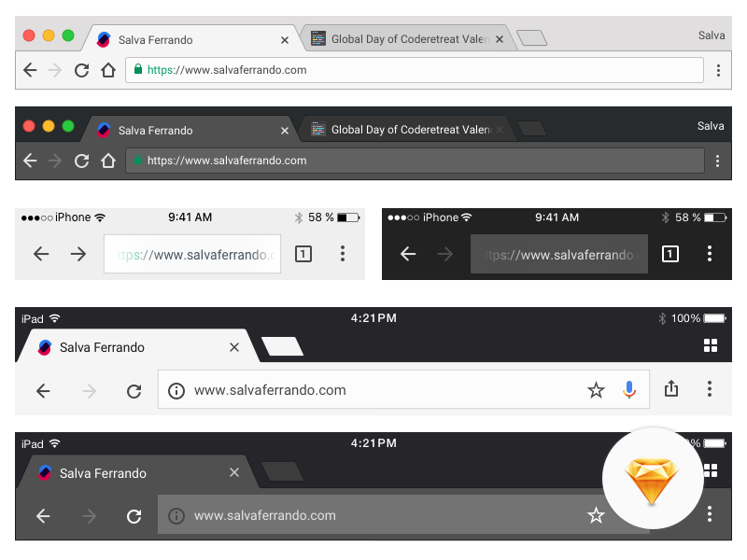The height and width of the screenshot is (560, 747).
Task: Reload the page in the light Chrome toolbar
Action: coord(81,69)
